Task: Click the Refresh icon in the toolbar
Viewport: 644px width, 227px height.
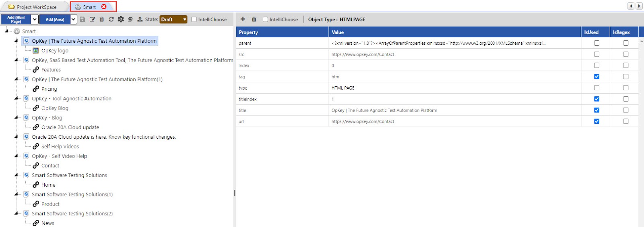Action: [111, 19]
